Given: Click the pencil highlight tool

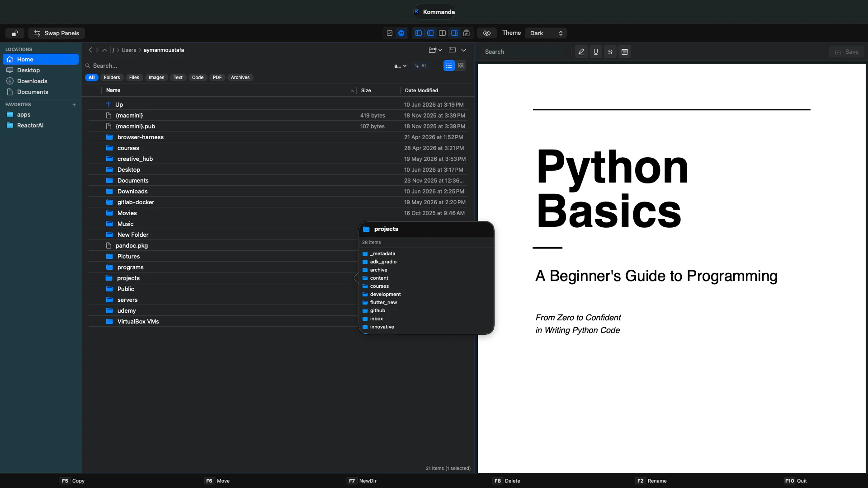Looking at the screenshot, I should 581,52.
